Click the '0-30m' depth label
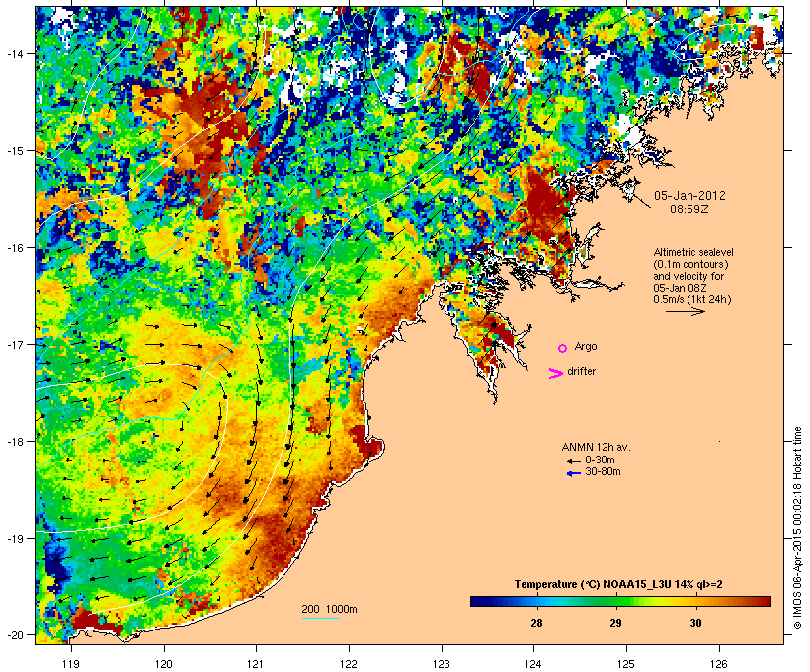The image size is (810, 672). tap(600, 460)
